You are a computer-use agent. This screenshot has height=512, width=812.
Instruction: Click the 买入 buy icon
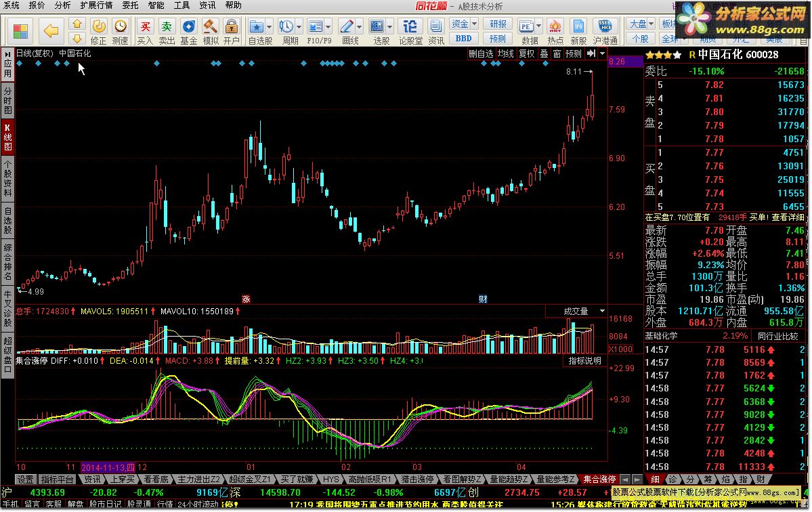click(145, 26)
